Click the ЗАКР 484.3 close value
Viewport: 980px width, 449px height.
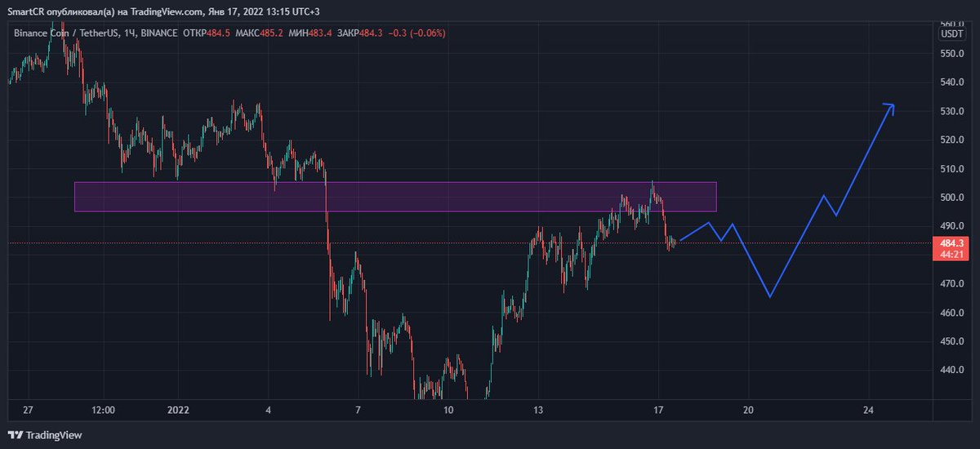click(x=360, y=33)
